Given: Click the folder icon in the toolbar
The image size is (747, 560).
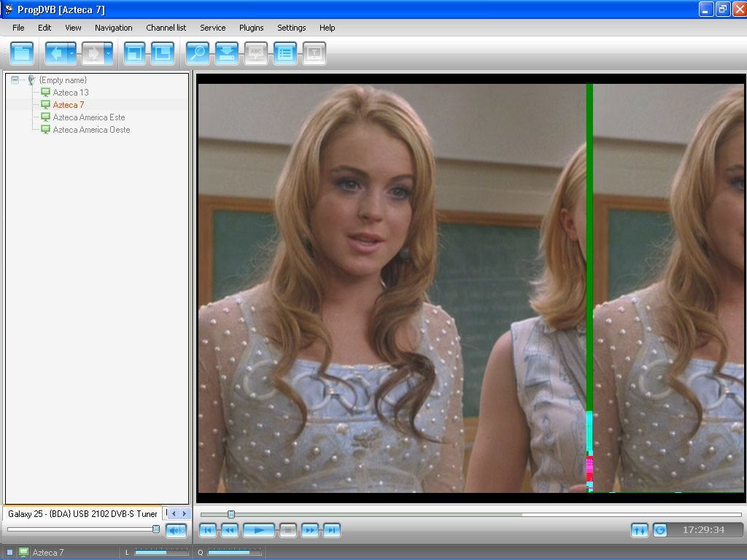Looking at the screenshot, I should click(x=22, y=52).
